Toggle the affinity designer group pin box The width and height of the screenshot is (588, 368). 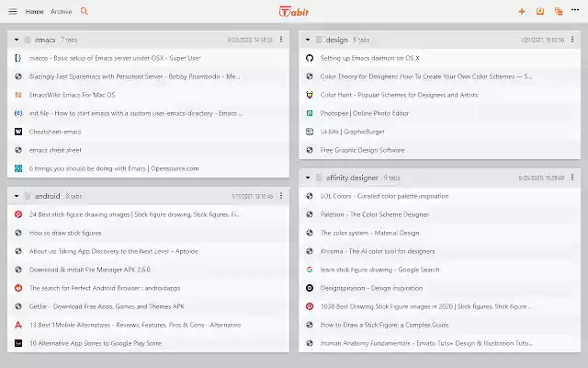(x=319, y=178)
